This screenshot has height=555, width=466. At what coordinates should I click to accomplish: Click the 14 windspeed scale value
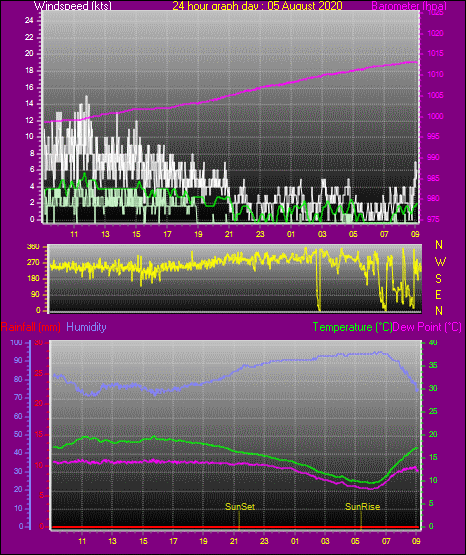point(29,103)
